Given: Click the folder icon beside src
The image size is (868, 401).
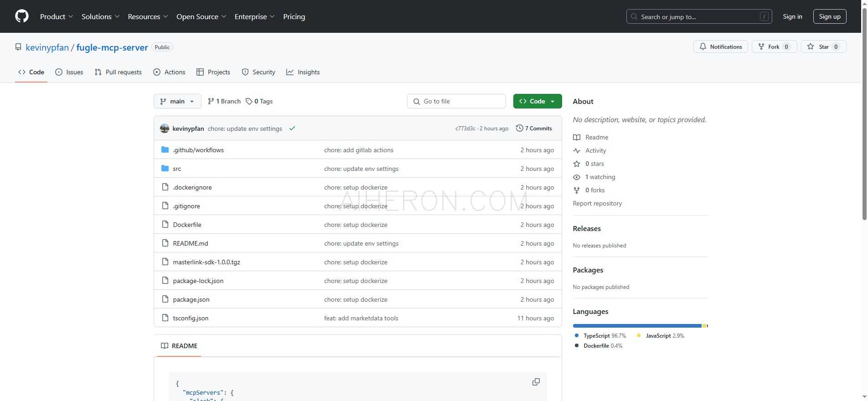Looking at the screenshot, I should (165, 169).
